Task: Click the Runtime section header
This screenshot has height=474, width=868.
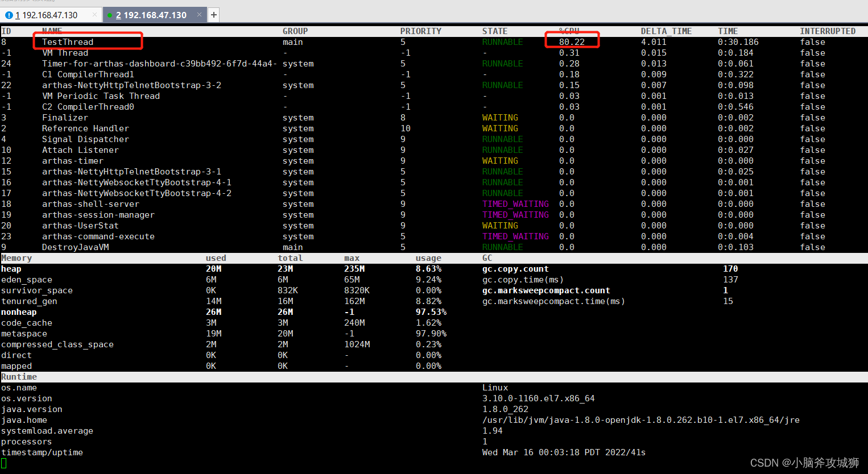Action: coord(19,377)
